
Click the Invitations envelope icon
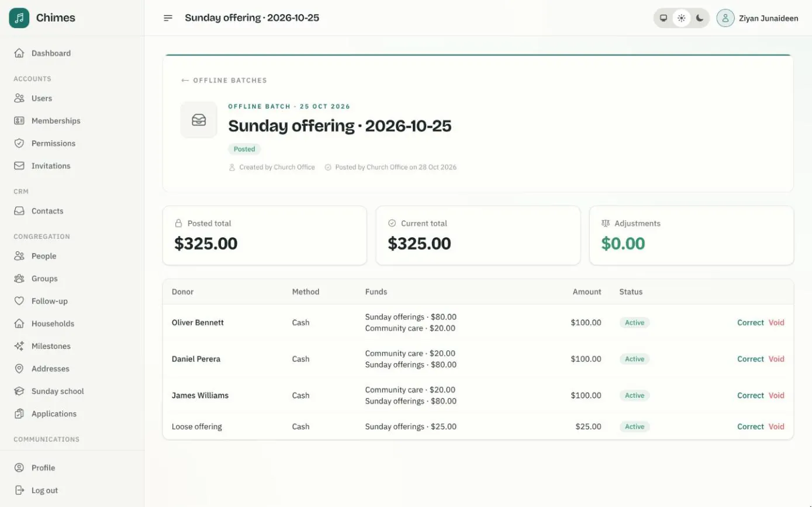click(19, 166)
